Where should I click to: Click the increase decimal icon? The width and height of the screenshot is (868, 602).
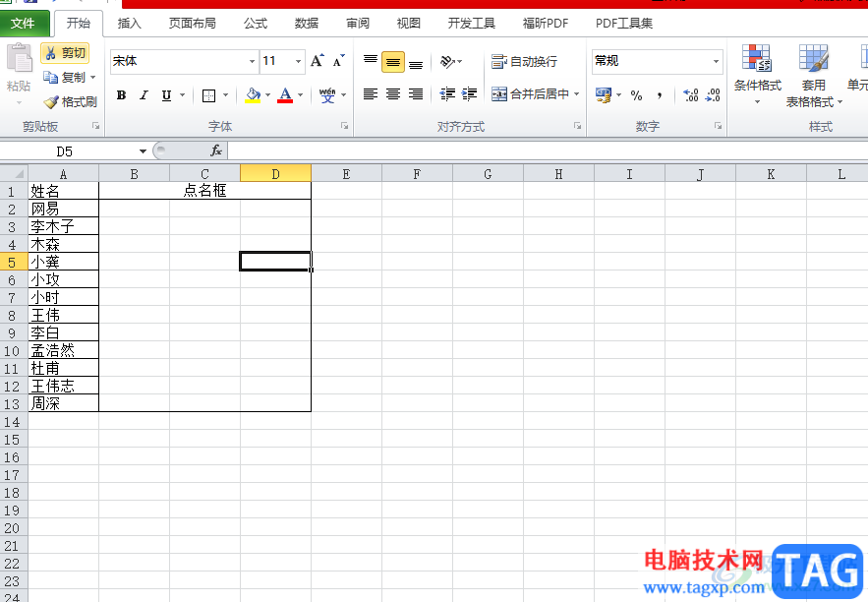(x=690, y=95)
